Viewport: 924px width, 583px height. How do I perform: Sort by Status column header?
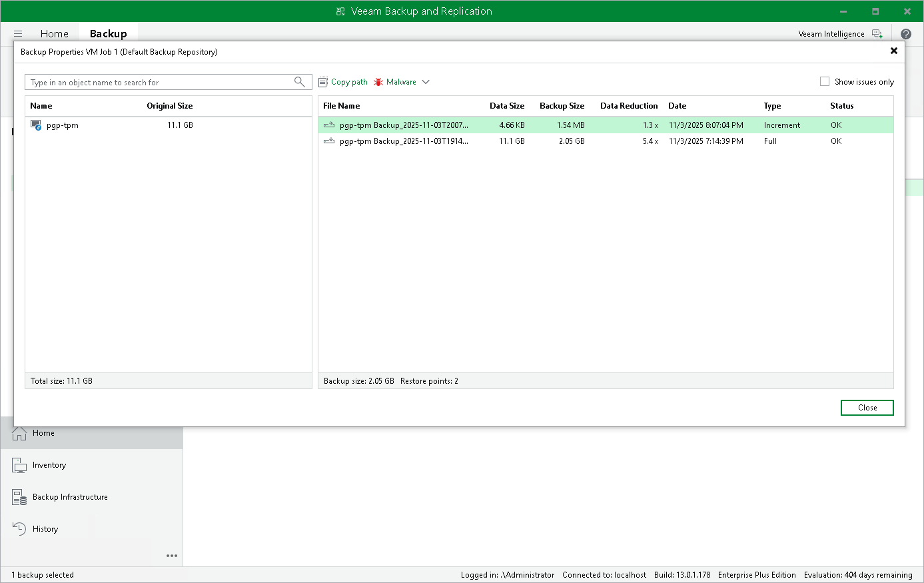click(842, 106)
